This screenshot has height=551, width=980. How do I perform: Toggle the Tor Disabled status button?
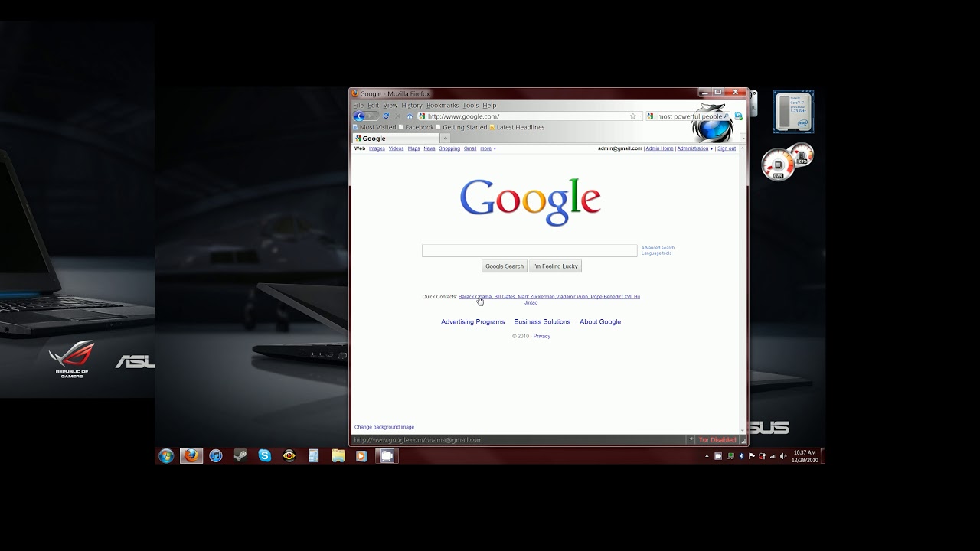717,440
